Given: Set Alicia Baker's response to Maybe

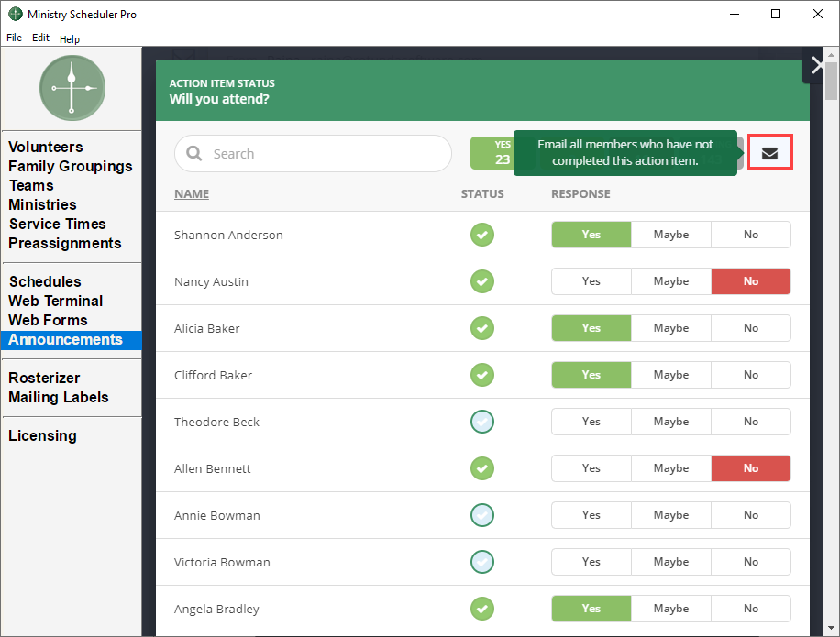Looking at the screenshot, I should point(670,328).
